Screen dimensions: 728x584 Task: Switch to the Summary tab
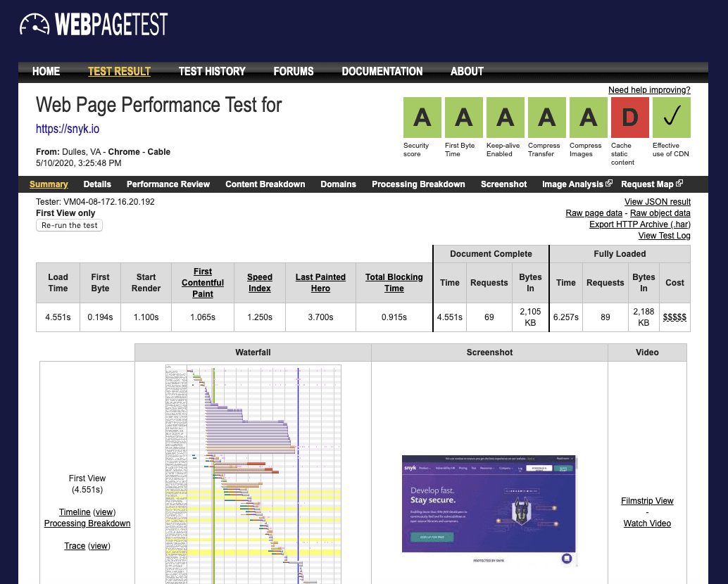[49, 184]
